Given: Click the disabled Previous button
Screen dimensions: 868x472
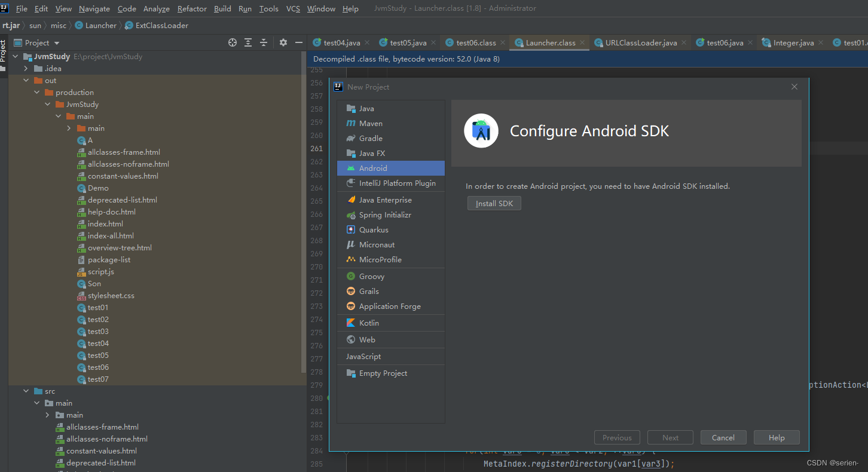Looking at the screenshot, I should coord(617,438).
